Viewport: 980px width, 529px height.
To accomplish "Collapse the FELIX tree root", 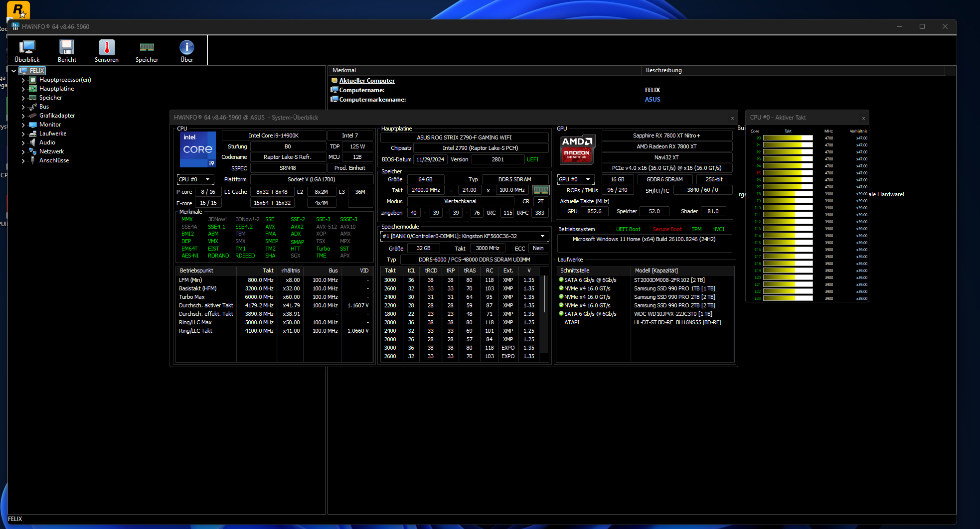I will pos(14,71).
